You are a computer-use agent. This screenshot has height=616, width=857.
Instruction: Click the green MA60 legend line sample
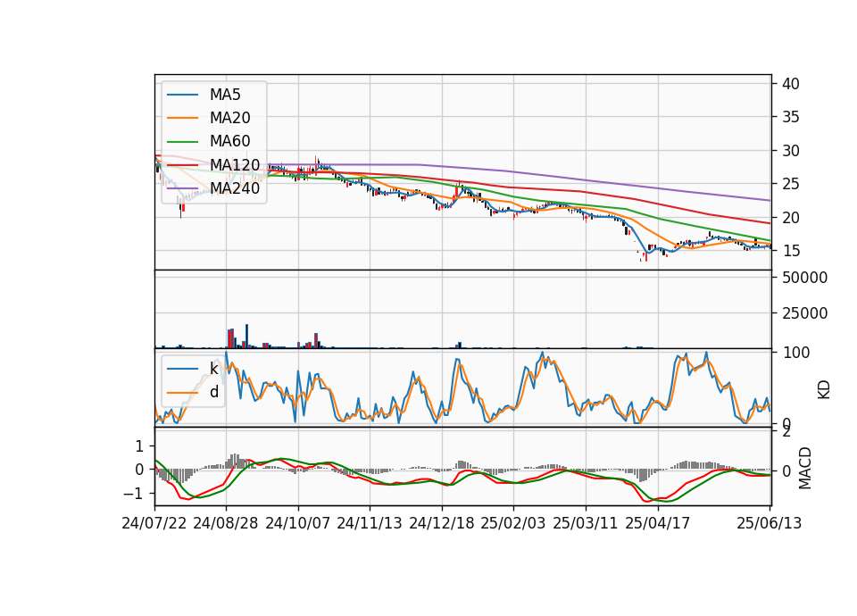pos(182,142)
